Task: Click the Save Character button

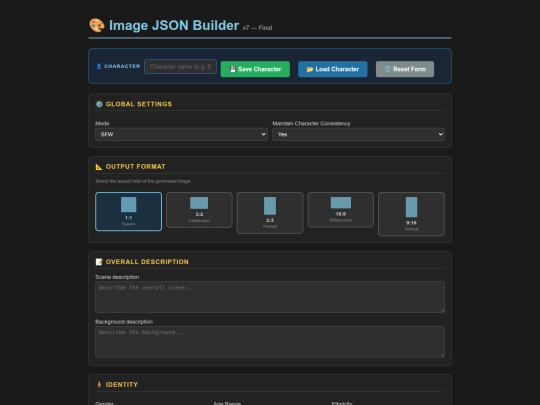Action: (x=255, y=69)
